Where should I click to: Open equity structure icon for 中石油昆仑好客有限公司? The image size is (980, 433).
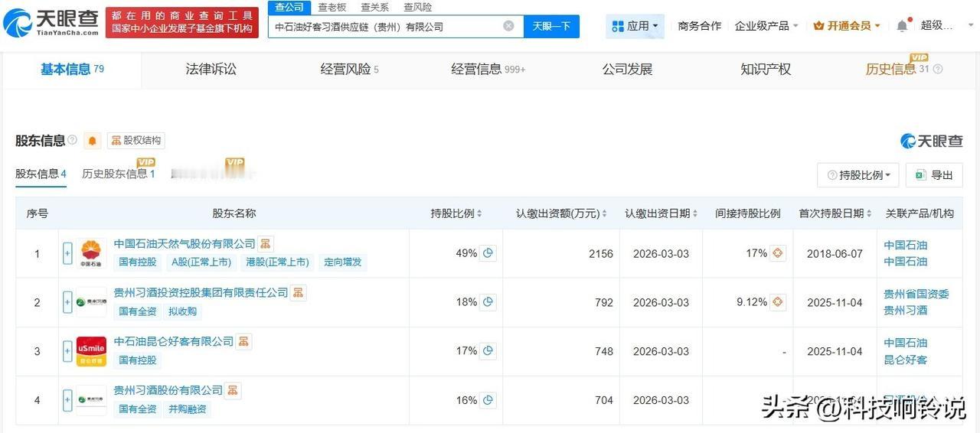pyautogui.click(x=243, y=342)
